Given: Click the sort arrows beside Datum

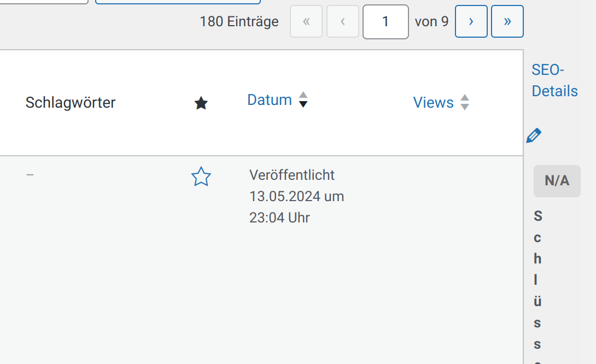Looking at the screenshot, I should click(x=303, y=100).
